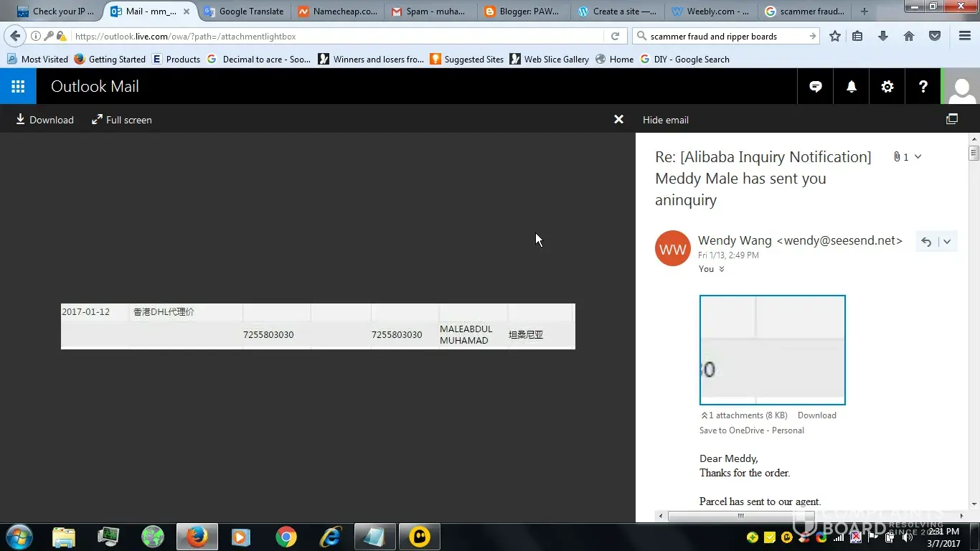Expand the reply options dropdown arrow
980x551 pixels.
pyautogui.click(x=947, y=242)
